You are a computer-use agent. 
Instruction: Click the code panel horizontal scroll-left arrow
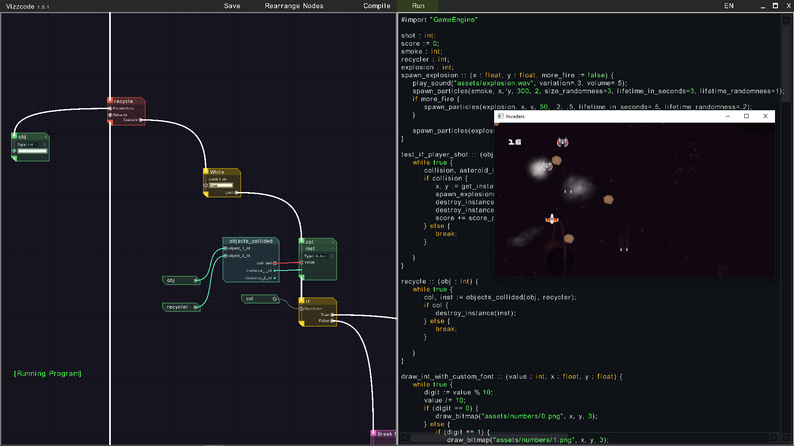pyautogui.click(x=405, y=437)
